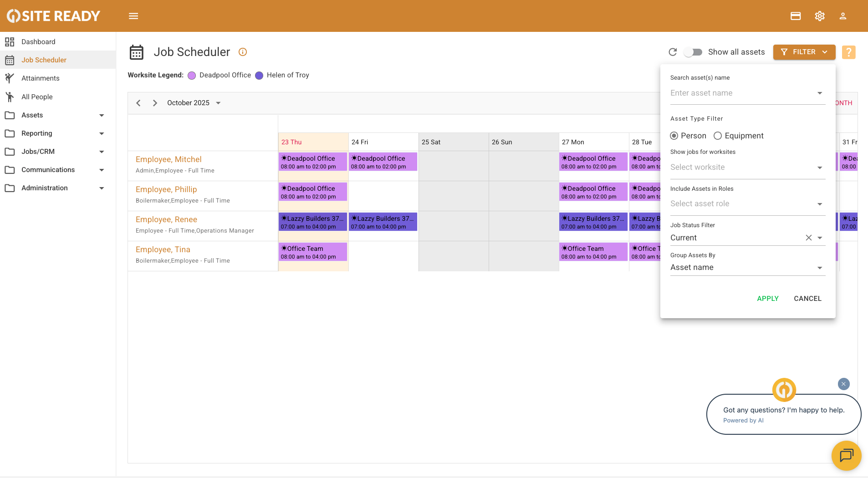Click the hamburger menu icon
Viewport: 868px width, 478px height.
[x=133, y=16]
